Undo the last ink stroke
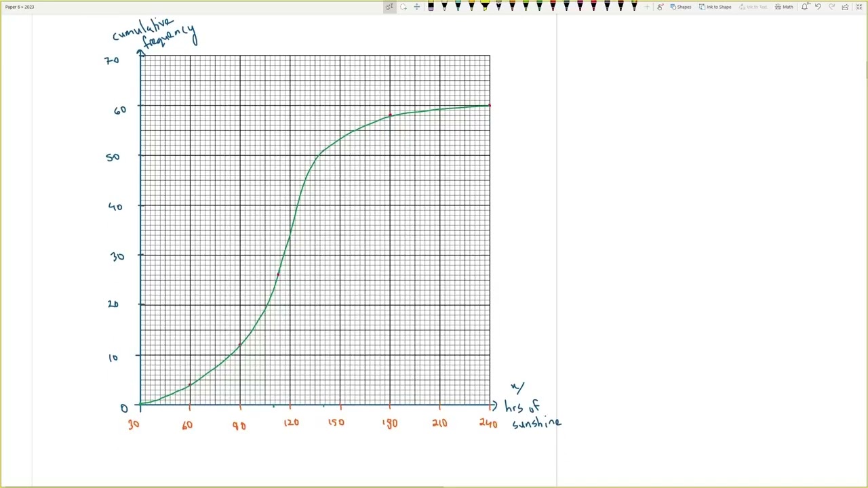Screen dimensions: 868x488 click(x=818, y=7)
